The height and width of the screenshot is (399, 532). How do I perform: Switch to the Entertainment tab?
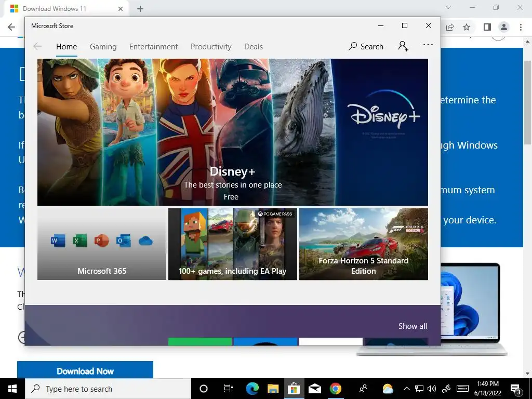[x=153, y=46]
